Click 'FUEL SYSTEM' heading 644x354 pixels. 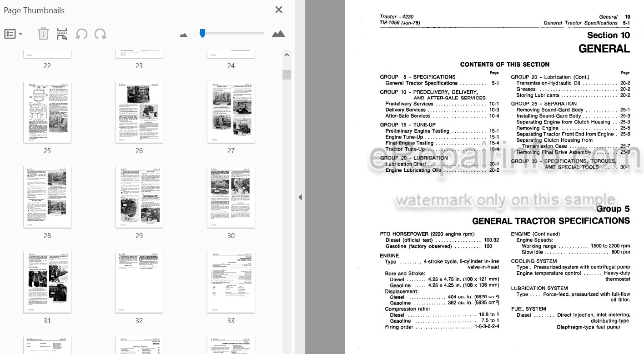point(528,309)
